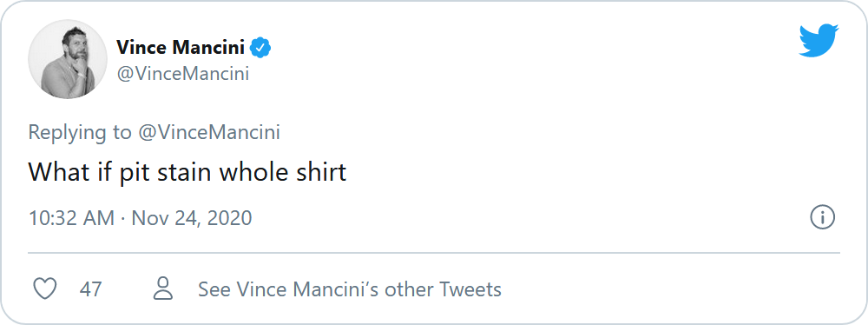The height and width of the screenshot is (325, 868).
Task: Click the blue verified checkmark badge
Action: point(260,49)
